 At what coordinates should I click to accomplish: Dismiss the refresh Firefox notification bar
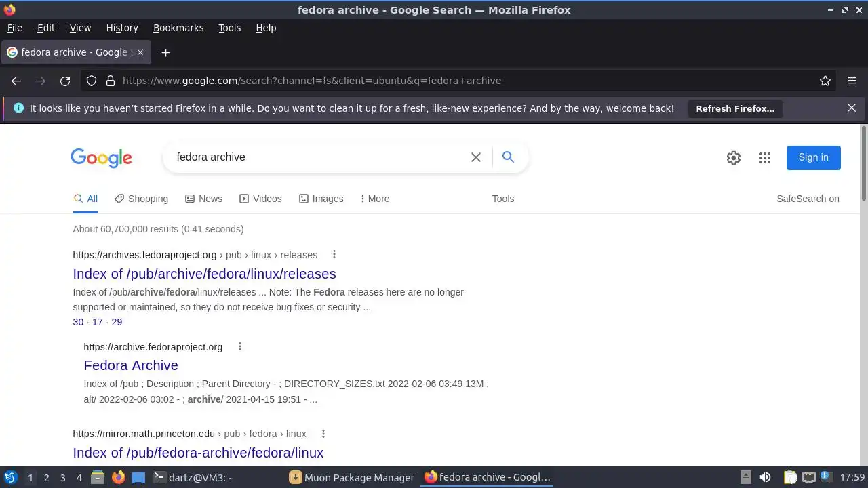pyautogui.click(x=852, y=108)
